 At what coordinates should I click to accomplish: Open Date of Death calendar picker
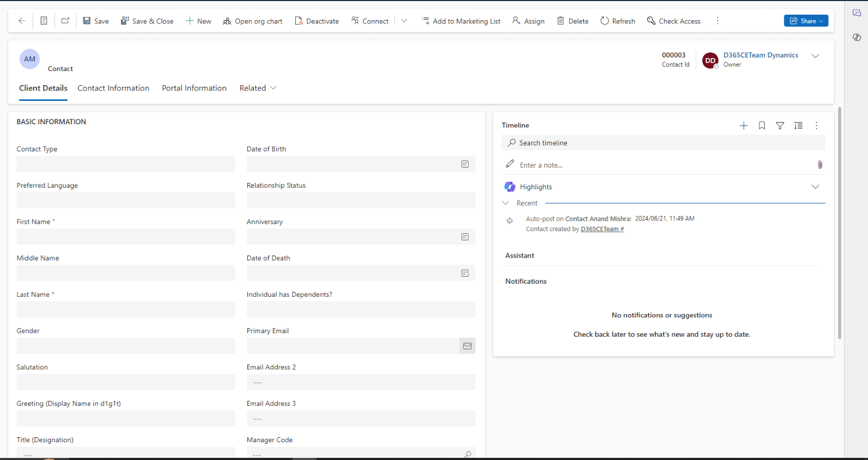coord(465,273)
